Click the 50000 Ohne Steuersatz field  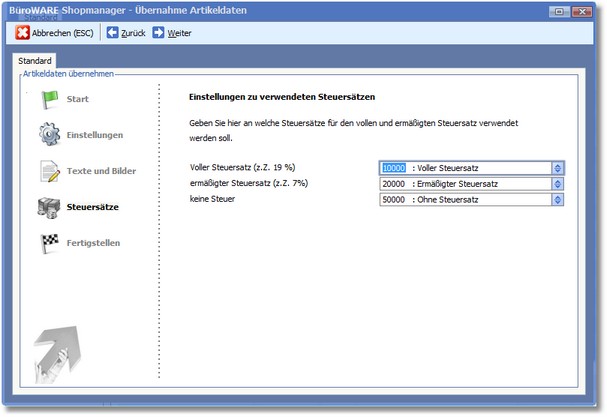[x=465, y=199]
